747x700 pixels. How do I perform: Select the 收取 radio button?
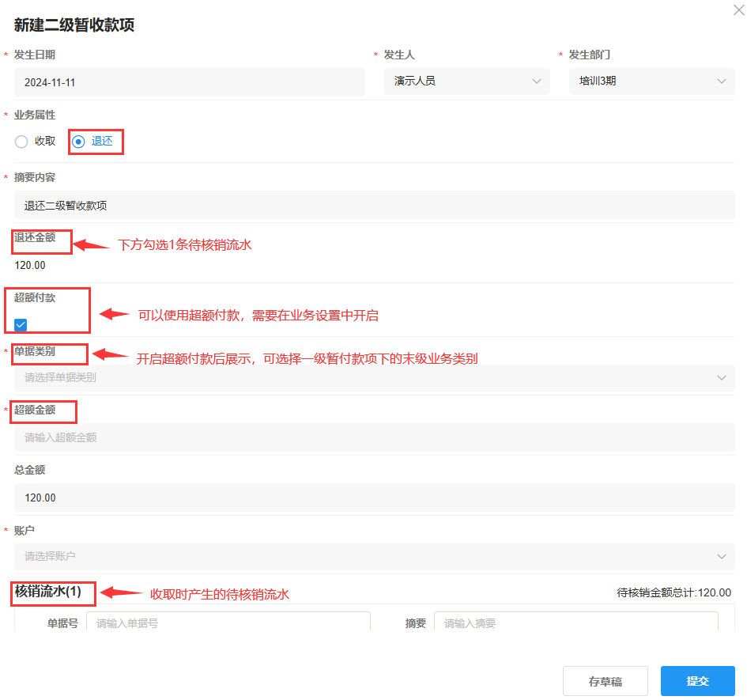(21, 142)
